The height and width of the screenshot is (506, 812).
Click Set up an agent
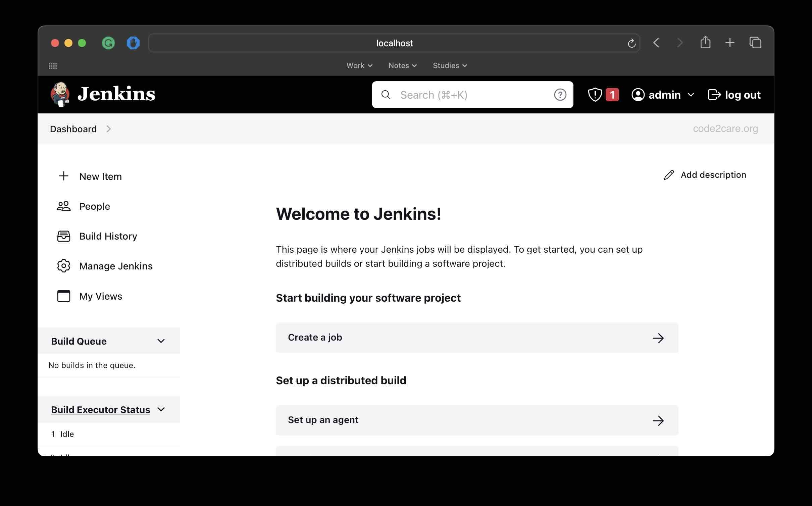coord(476,420)
